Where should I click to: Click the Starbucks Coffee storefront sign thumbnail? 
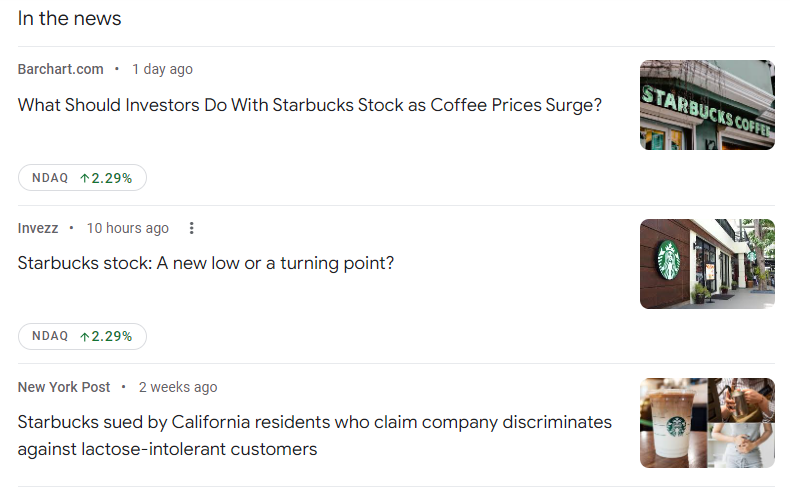click(707, 105)
